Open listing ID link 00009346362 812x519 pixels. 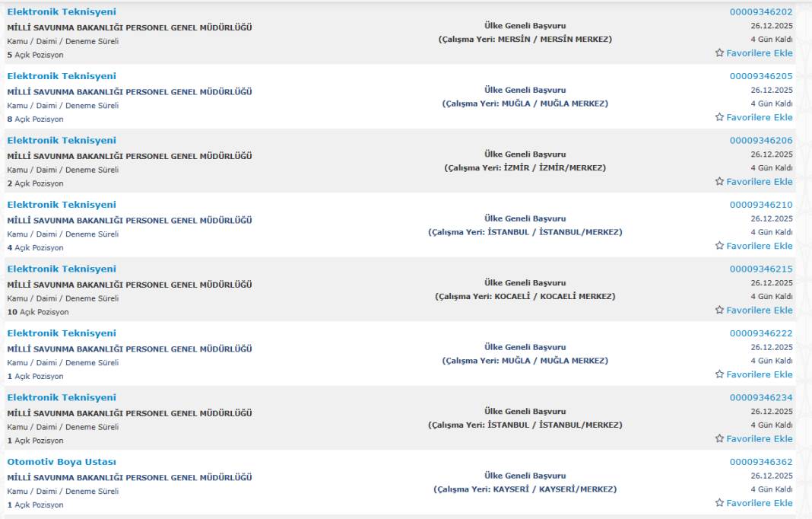[x=760, y=462]
